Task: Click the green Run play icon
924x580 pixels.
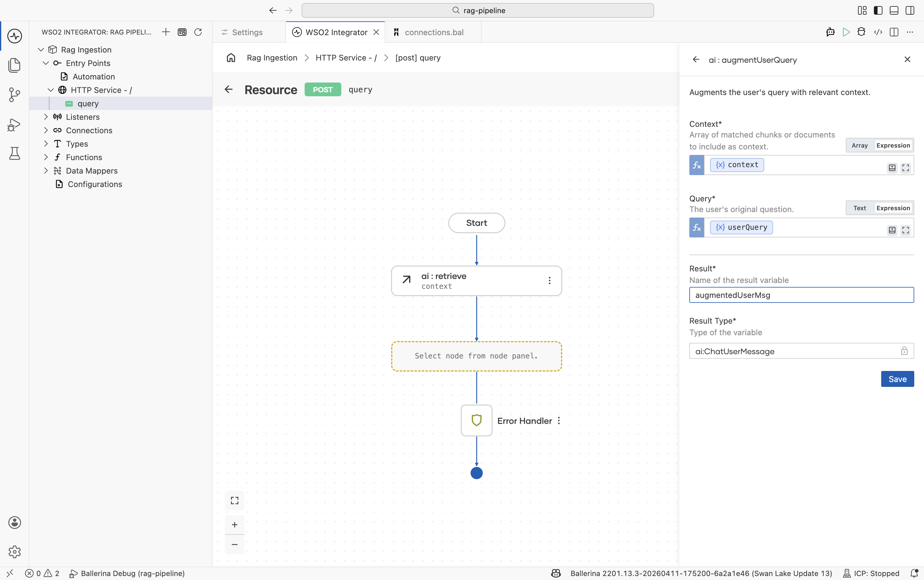Action: click(x=846, y=32)
